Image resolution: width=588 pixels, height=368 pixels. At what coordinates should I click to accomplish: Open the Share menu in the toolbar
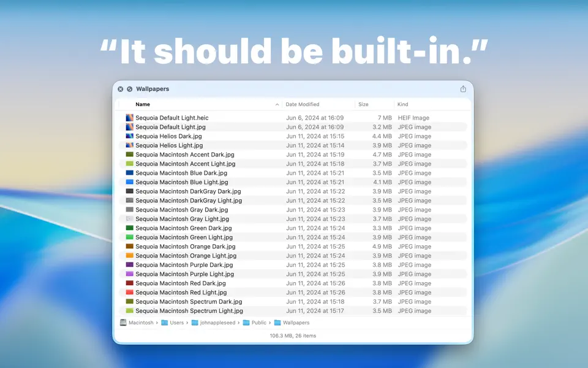pyautogui.click(x=463, y=88)
